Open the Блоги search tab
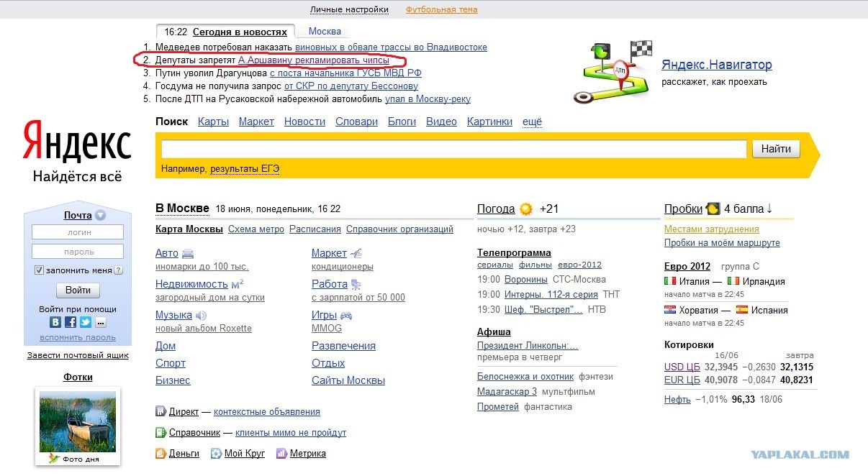This screenshot has width=868, height=476. click(402, 122)
